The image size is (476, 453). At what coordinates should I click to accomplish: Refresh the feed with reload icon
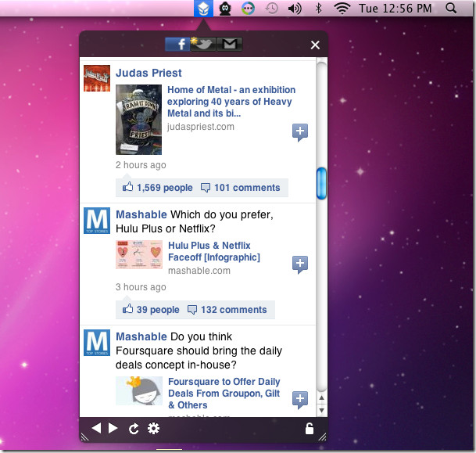pyautogui.click(x=134, y=429)
